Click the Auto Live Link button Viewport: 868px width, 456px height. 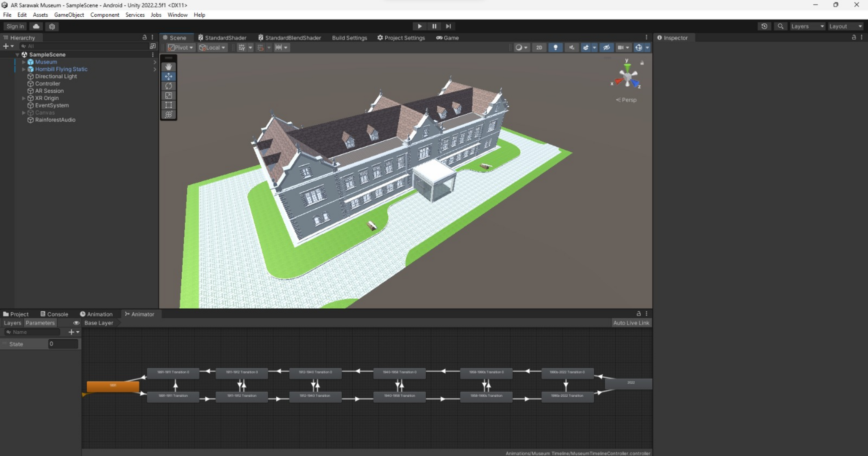pyautogui.click(x=631, y=323)
